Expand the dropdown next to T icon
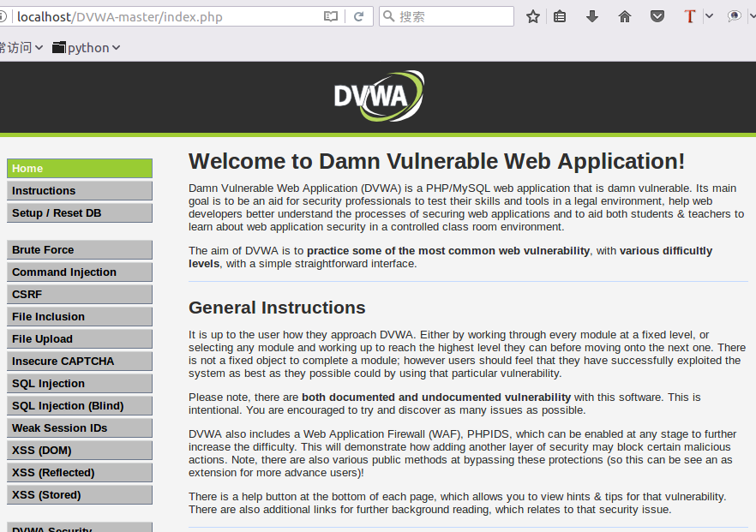 point(709,16)
